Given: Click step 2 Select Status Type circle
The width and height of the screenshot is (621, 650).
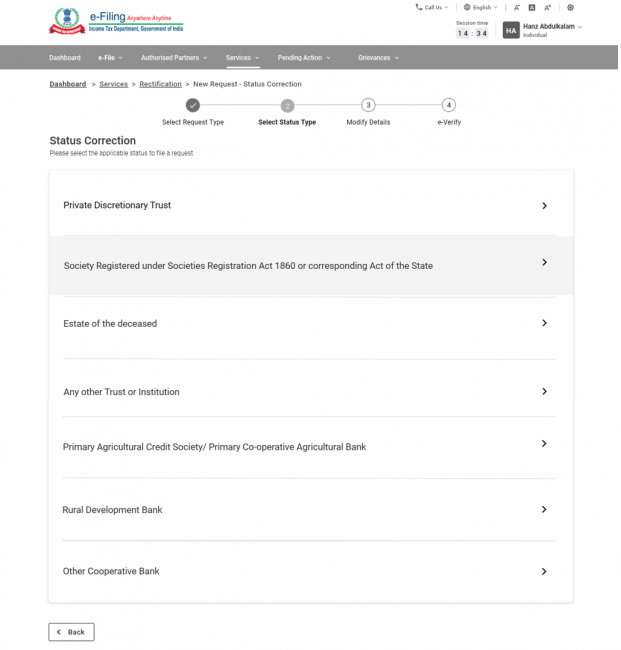Looking at the screenshot, I should tap(289, 107).
